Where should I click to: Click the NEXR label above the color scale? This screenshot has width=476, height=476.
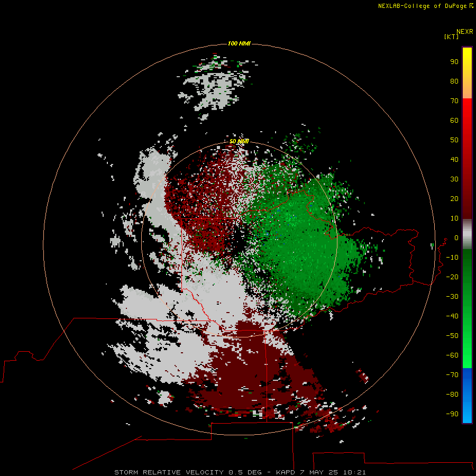click(x=465, y=32)
